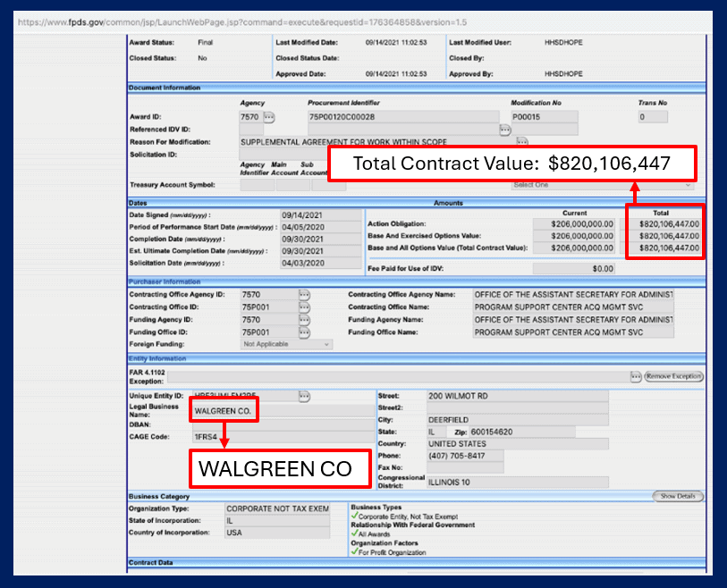
Task: Click the Organization Type field
Action: (277, 508)
